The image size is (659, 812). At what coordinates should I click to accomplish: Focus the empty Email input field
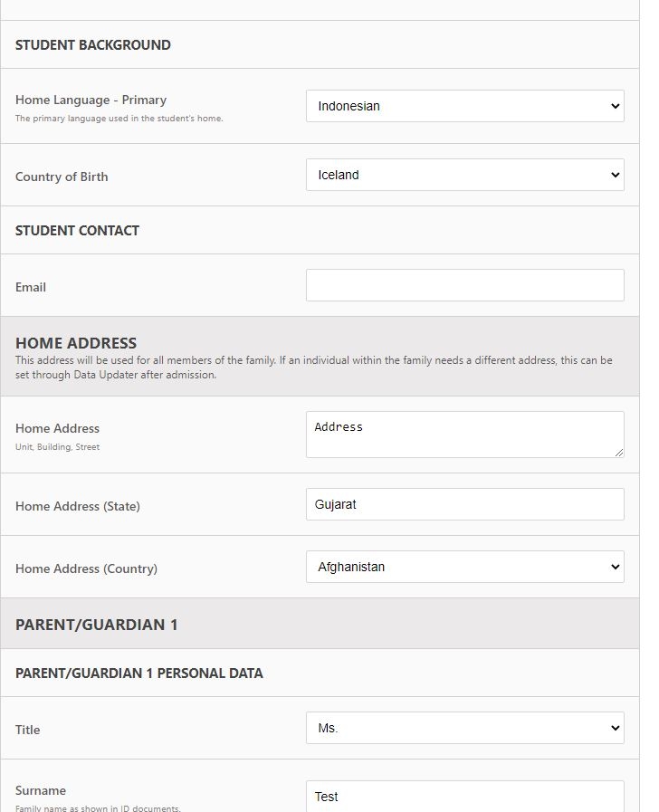click(x=465, y=285)
